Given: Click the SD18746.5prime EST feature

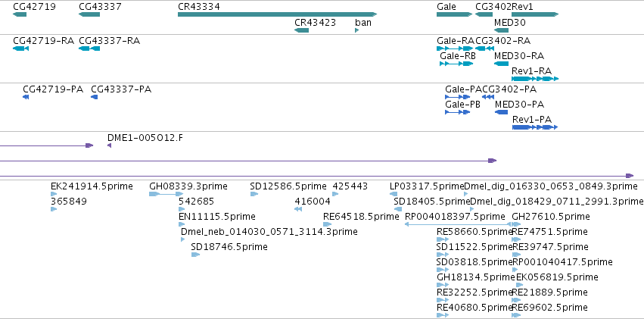Looking at the screenshot, I should point(195,255).
